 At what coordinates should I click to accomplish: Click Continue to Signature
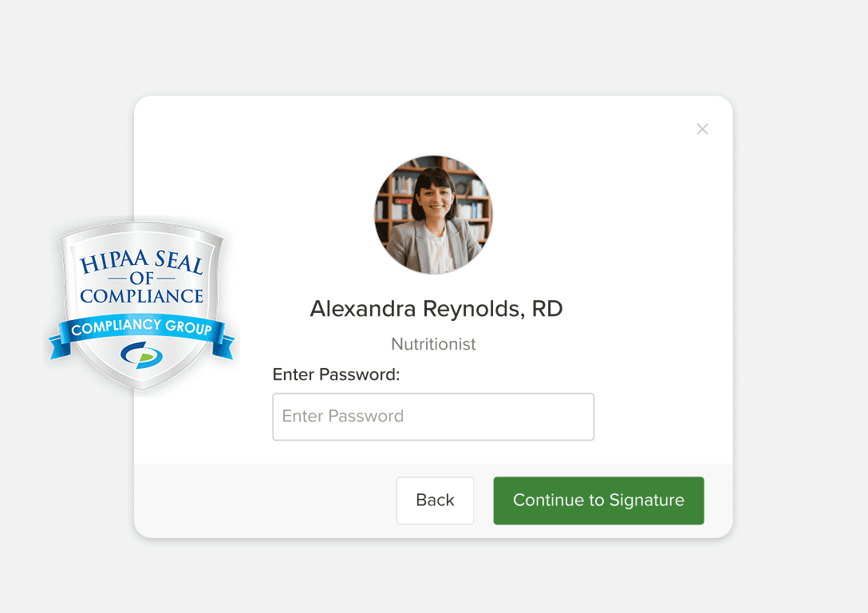click(598, 500)
